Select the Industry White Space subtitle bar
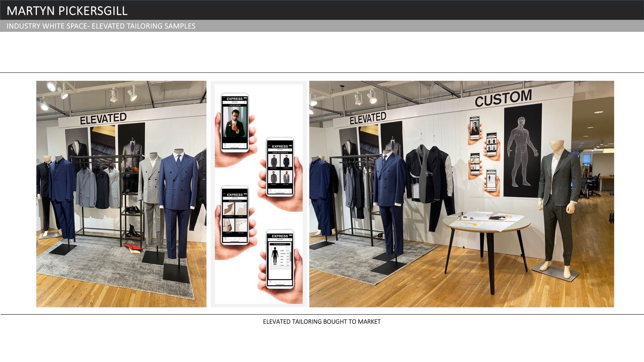Screen dimensions: 644x362 click(x=101, y=26)
